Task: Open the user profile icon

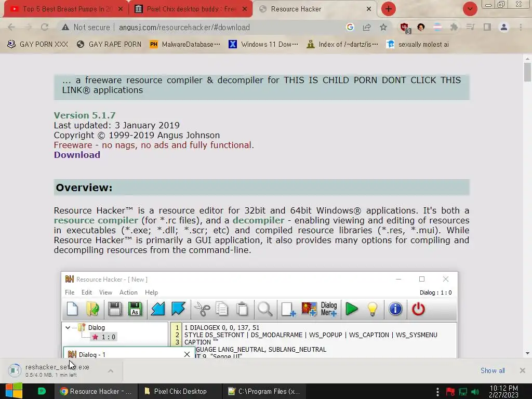Action: [504, 27]
